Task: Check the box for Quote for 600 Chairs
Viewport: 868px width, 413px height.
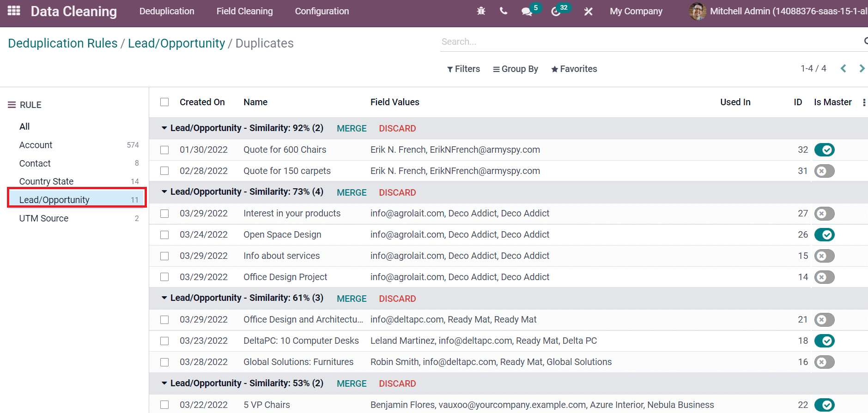Action: (164, 150)
